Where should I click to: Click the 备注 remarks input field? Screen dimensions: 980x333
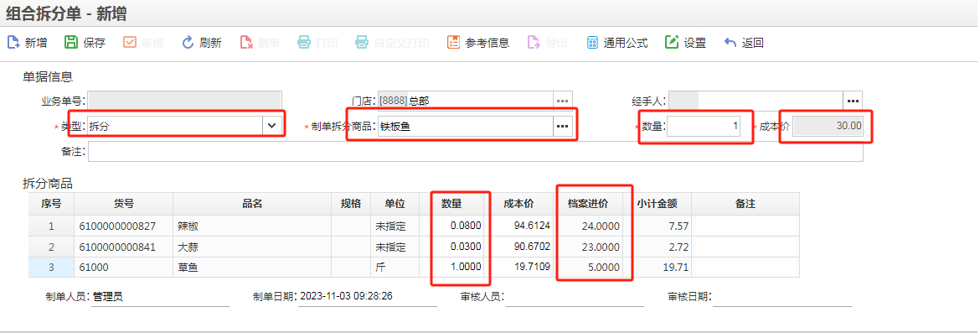coord(476,152)
